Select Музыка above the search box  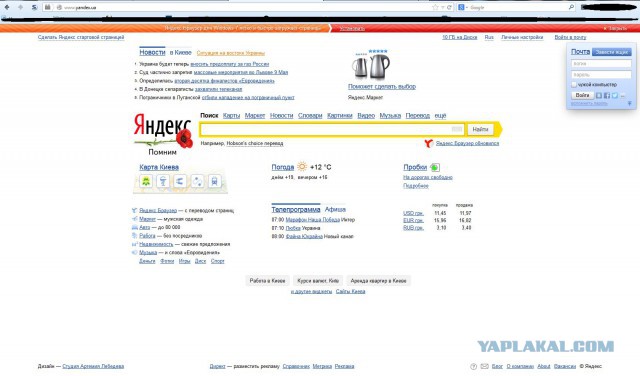coord(390,116)
